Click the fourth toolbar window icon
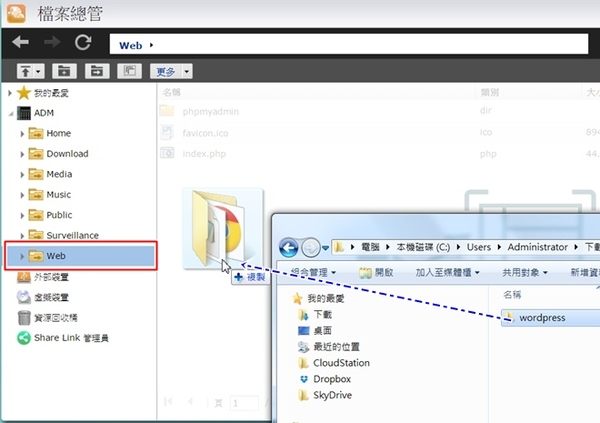Screen dimensions: 600x423 pos(129,71)
